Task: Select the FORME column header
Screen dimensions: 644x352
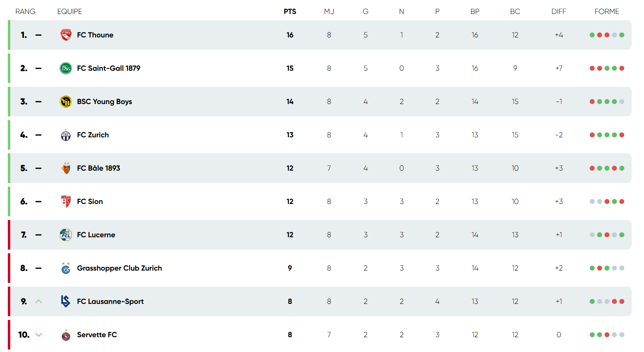Action: coord(607,11)
